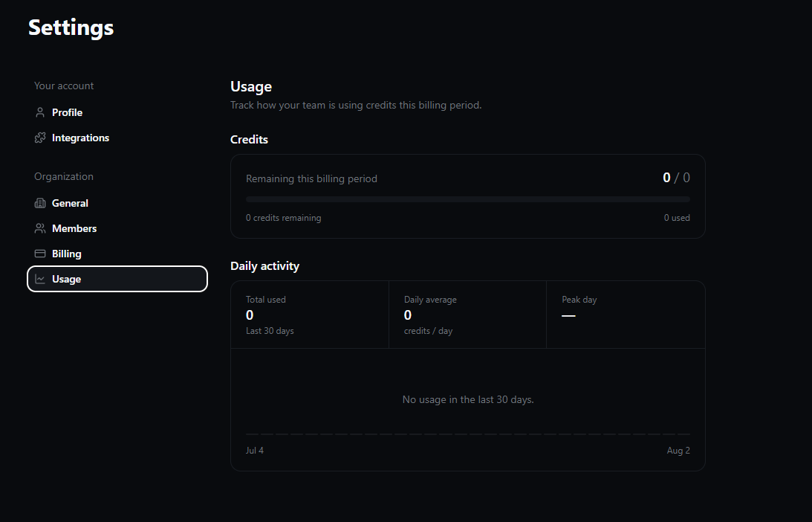
Task: Click the '0 / 0' credit count
Action: pyautogui.click(x=676, y=178)
